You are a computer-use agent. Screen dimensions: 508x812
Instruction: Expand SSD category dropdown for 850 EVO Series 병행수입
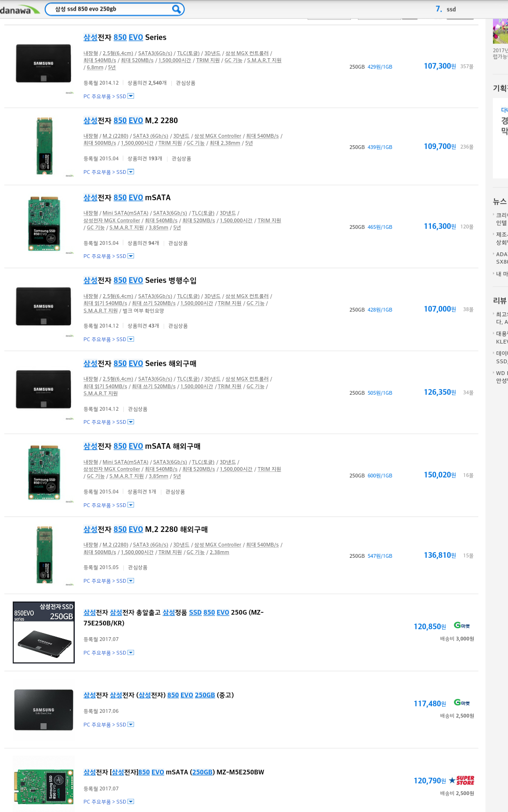pos(131,339)
